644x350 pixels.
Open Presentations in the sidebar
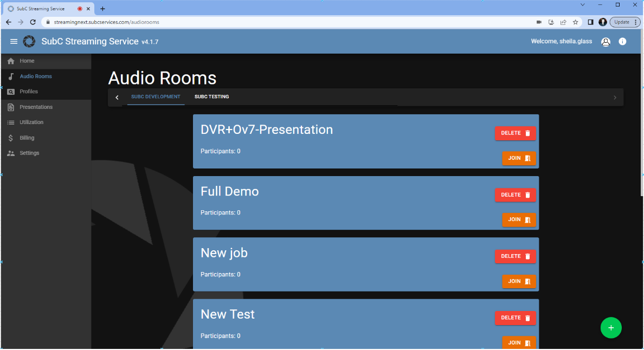pyautogui.click(x=36, y=107)
